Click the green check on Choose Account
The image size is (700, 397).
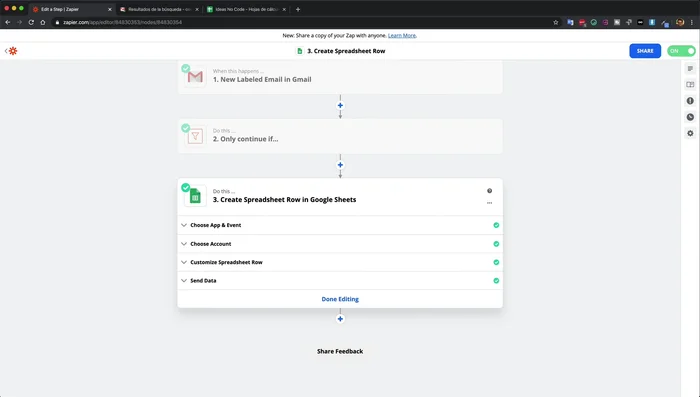[496, 244]
